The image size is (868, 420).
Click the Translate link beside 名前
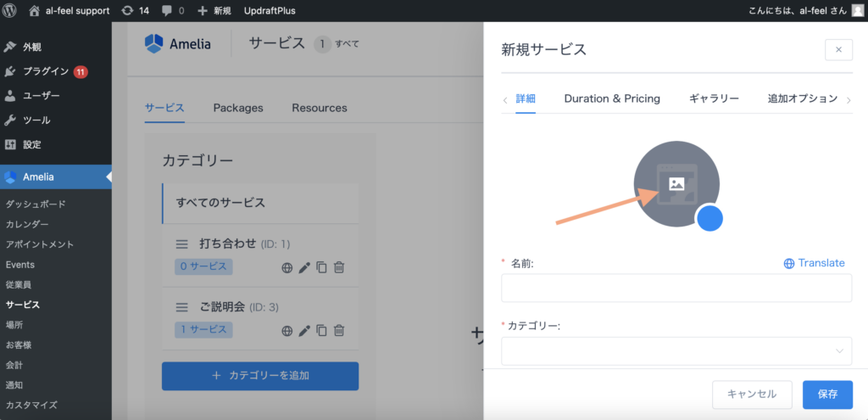(814, 263)
